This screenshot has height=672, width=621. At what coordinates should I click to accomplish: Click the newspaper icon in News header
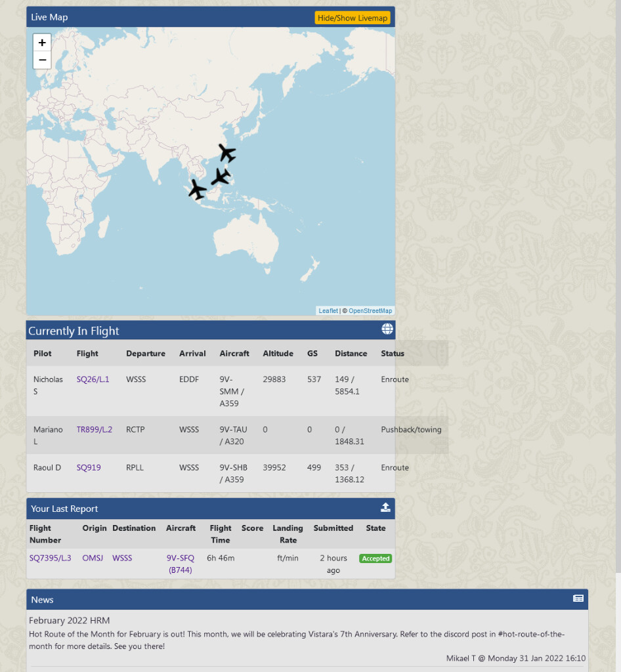coord(578,598)
